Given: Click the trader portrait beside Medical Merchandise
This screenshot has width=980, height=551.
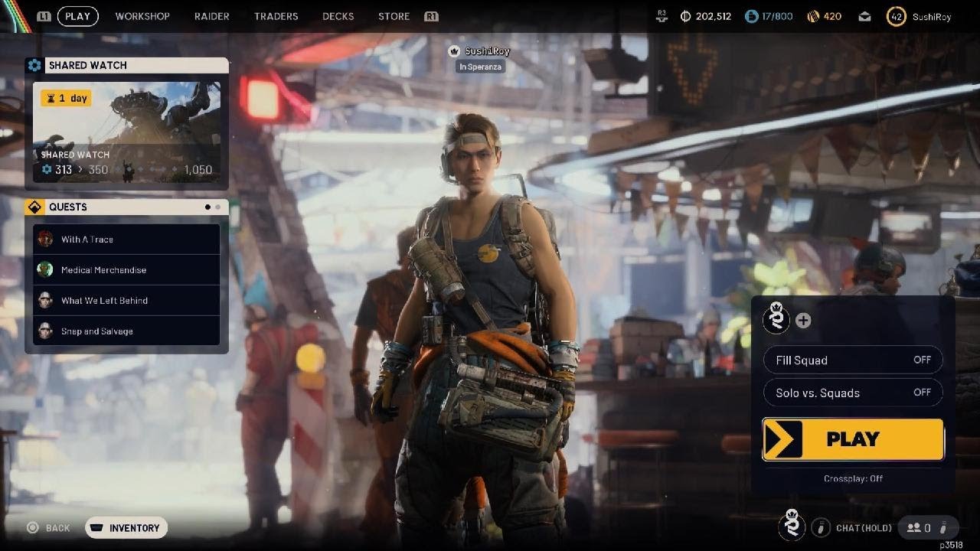Looking at the screenshot, I should [x=46, y=269].
